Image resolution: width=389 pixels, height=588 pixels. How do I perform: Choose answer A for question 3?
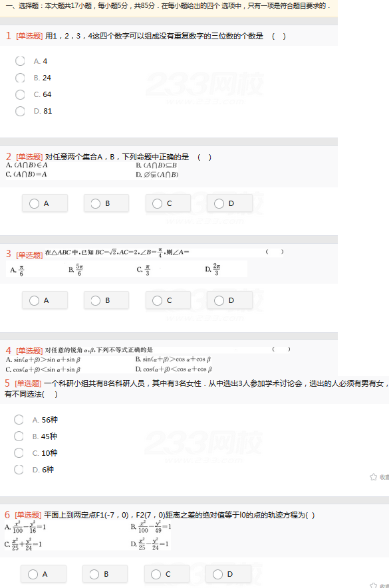[45, 300]
